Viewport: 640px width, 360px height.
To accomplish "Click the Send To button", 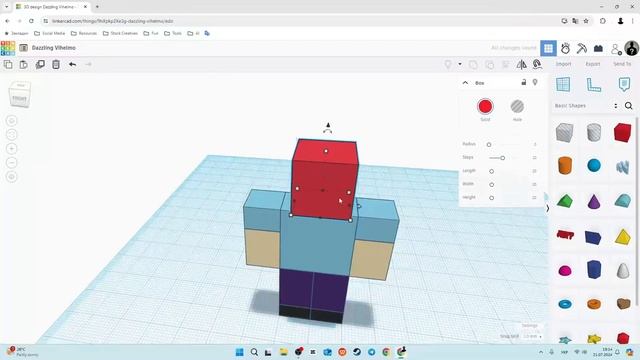I will pos(622,64).
